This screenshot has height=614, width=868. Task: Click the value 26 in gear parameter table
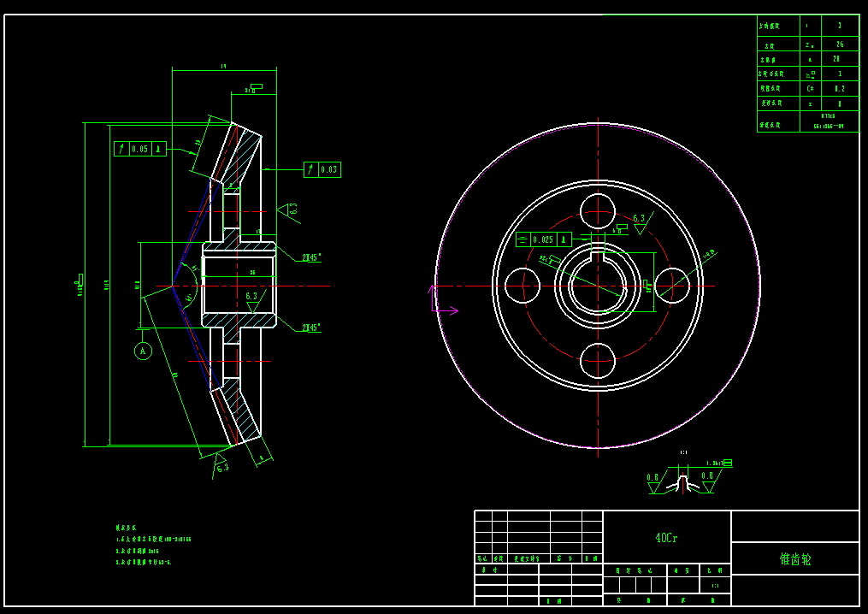tap(839, 44)
